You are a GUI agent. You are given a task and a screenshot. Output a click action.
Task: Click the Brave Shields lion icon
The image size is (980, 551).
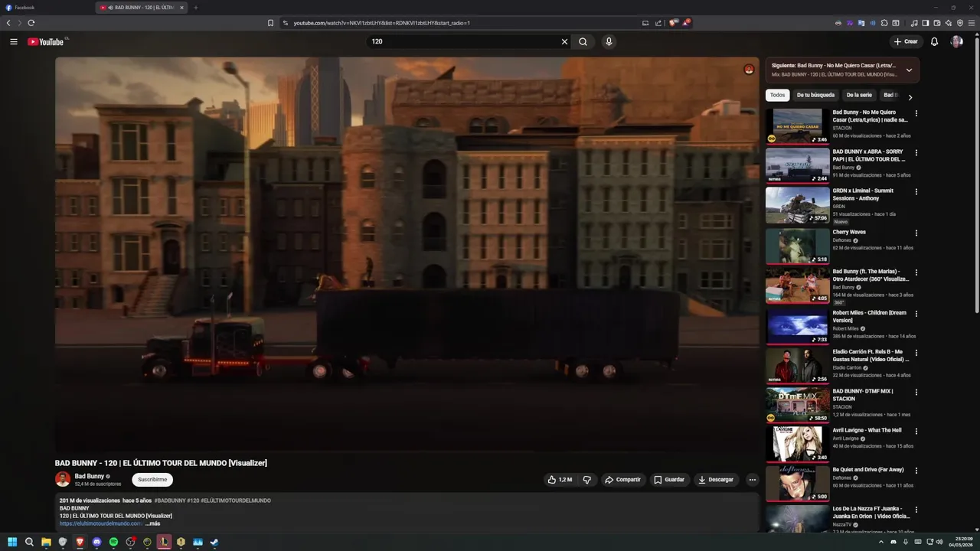click(x=674, y=23)
